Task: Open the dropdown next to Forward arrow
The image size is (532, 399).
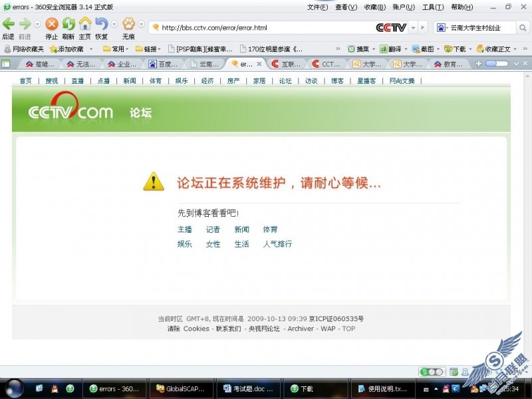Action: click(37, 24)
